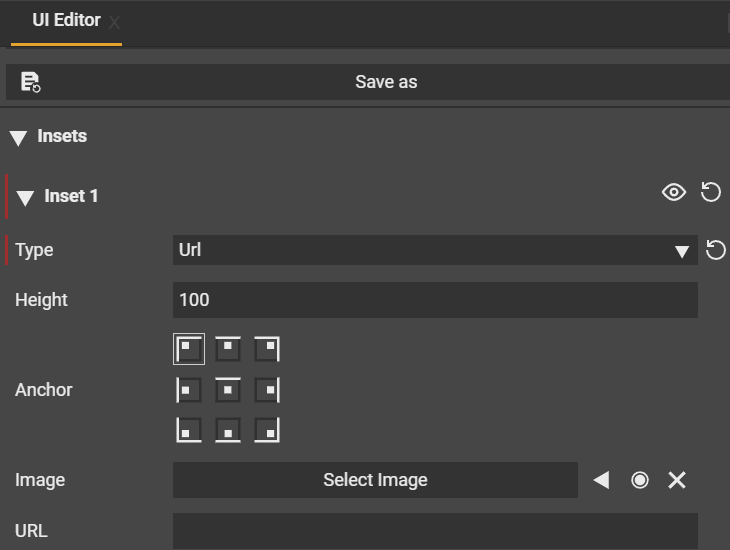This screenshot has height=550, width=730.
Task: Click the left arrow icon beside Select Image
Action: click(601, 481)
